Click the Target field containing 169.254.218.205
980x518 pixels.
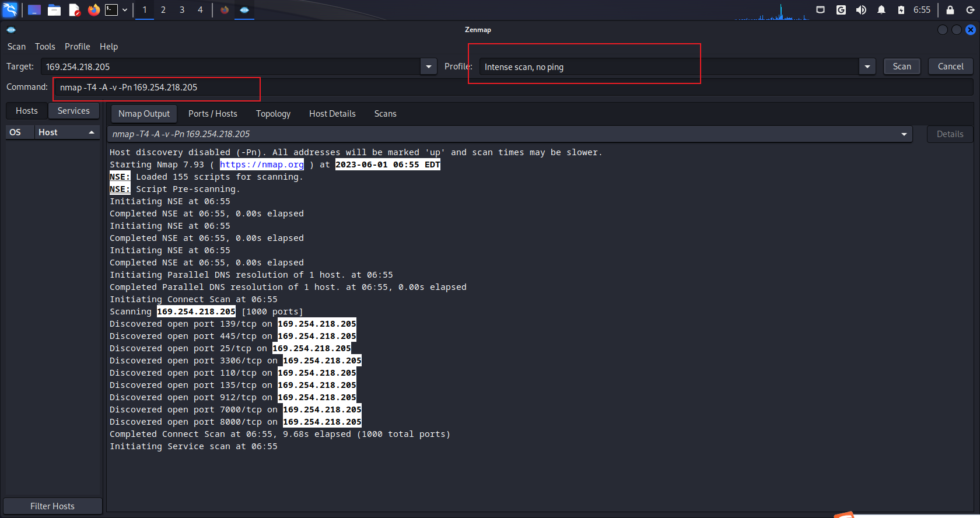coord(231,66)
